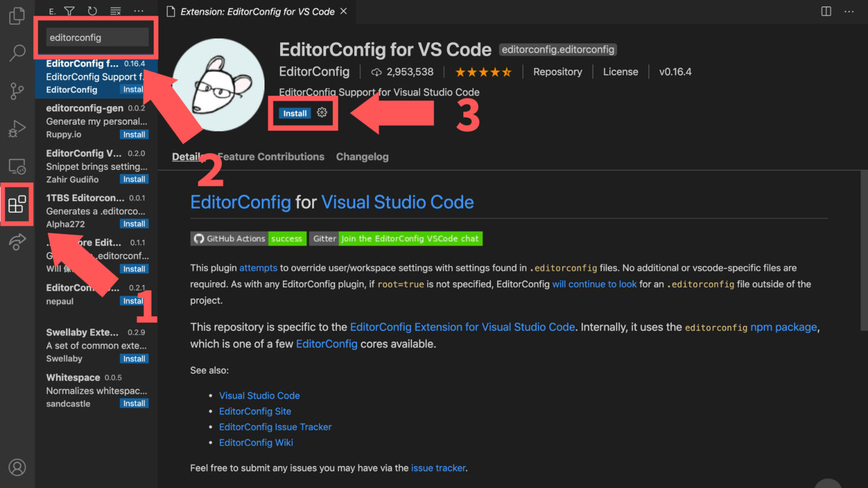Click the five-star rating display
Screen dimensions: 868x488
[483, 72]
